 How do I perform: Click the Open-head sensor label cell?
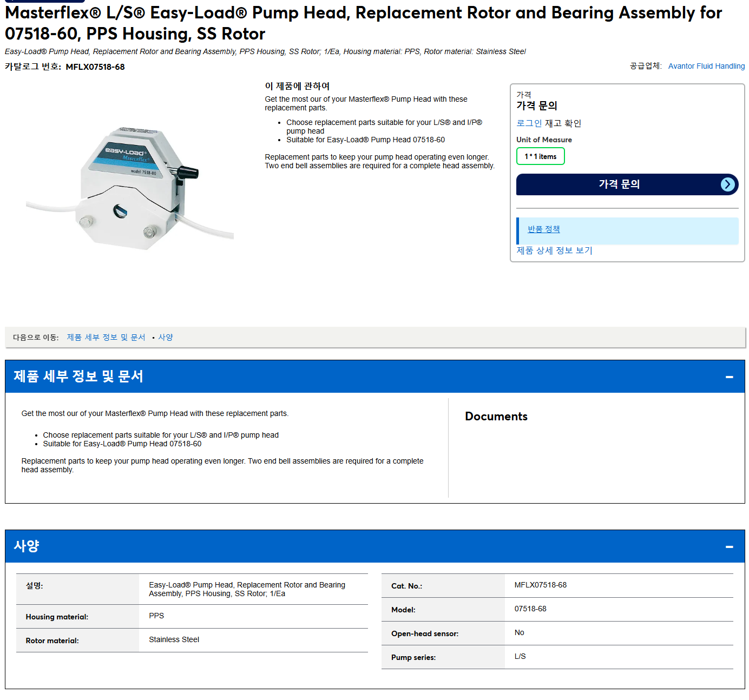443,633
